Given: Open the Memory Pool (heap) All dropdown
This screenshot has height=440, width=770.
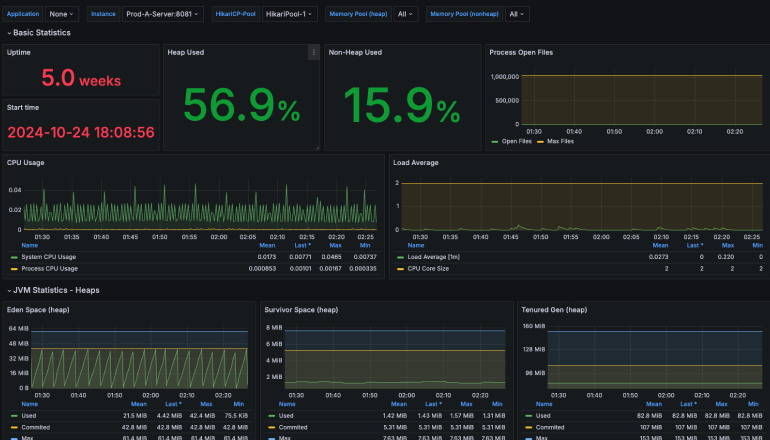Looking at the screenshot, I should click(406, 14).
